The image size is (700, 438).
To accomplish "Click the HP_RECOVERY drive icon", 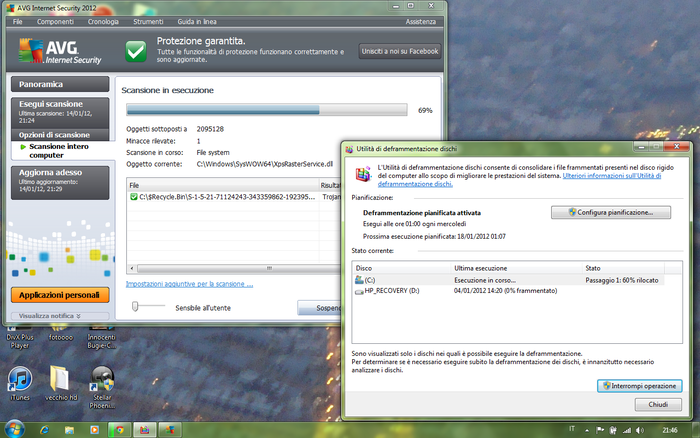I will pyautogui.click(x=359, y=291).
